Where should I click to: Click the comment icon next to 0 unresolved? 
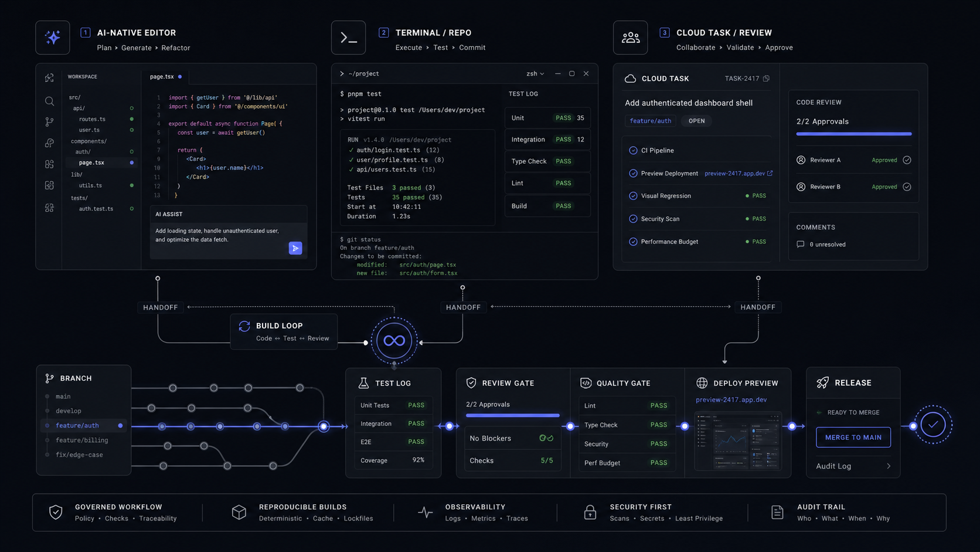click(x=801, y=245)
